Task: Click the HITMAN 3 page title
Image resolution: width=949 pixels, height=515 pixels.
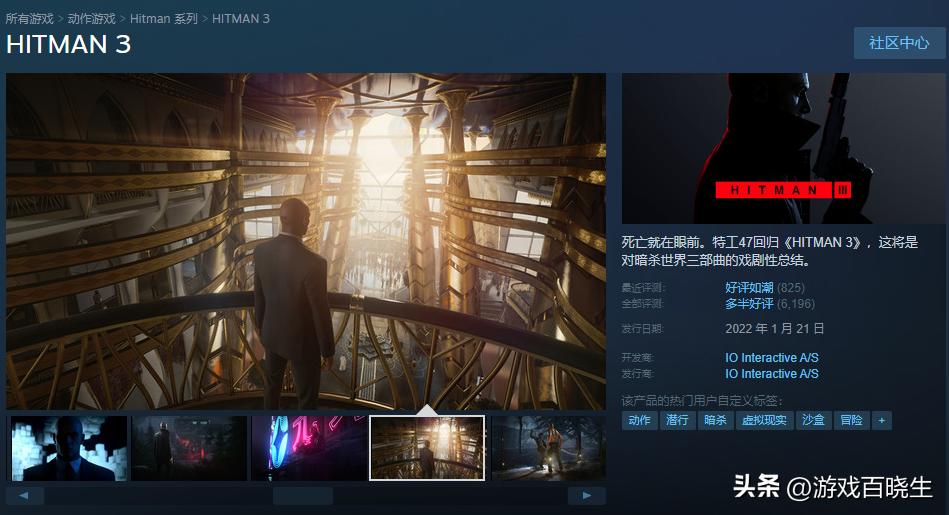Action: [68, 44]
